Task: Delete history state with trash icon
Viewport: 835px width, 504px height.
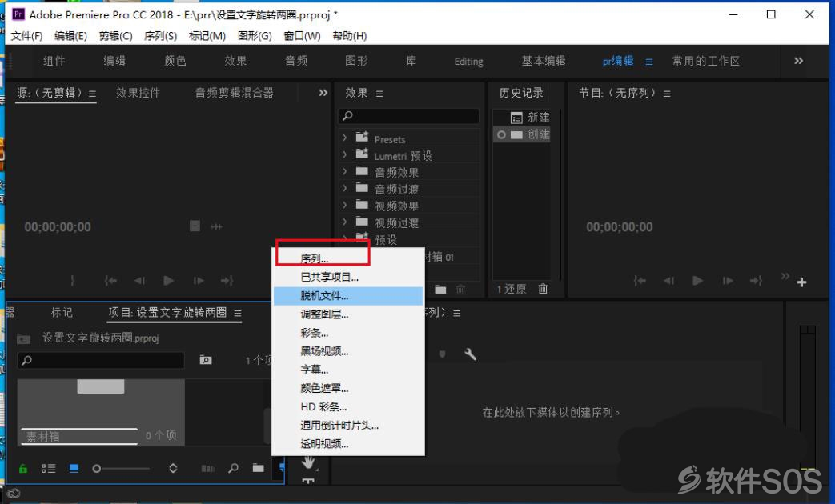Action: pos(543,289)
